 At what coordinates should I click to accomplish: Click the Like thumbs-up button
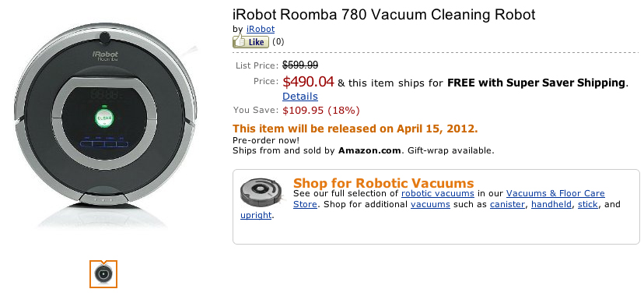point(250,42)
